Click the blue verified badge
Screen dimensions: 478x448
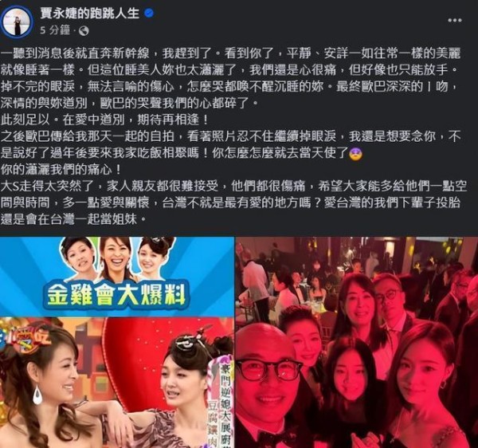(148, 13)
